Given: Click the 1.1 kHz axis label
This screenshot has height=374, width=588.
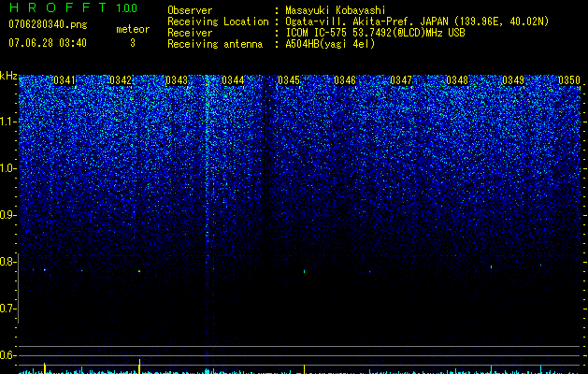Looking at the screenshot, I should pyautogui.click(x=7, y=122).
